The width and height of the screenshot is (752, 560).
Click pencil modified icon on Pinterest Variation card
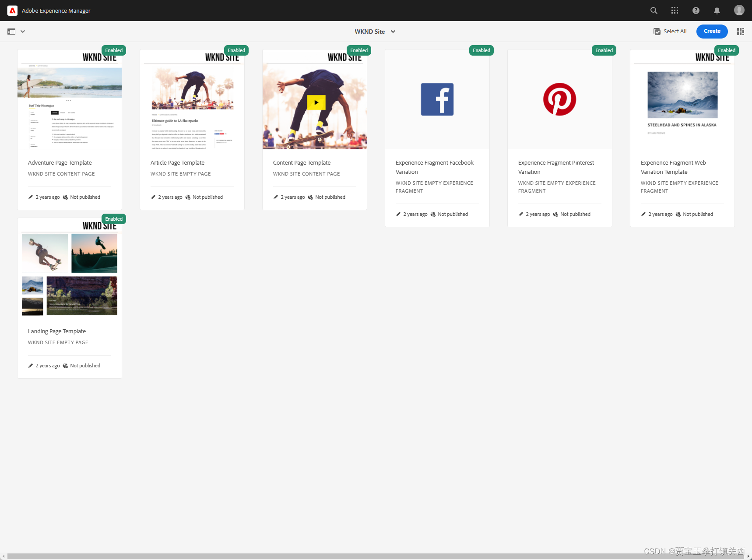(521, 214)
